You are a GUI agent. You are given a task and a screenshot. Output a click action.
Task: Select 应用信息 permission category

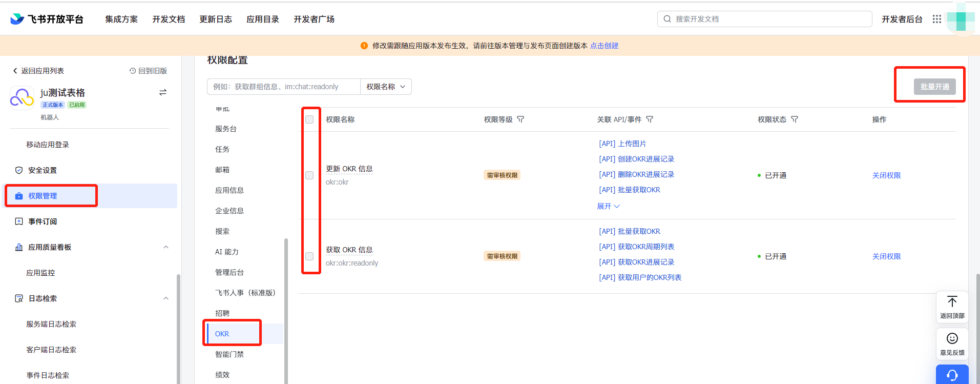(230, 190)
